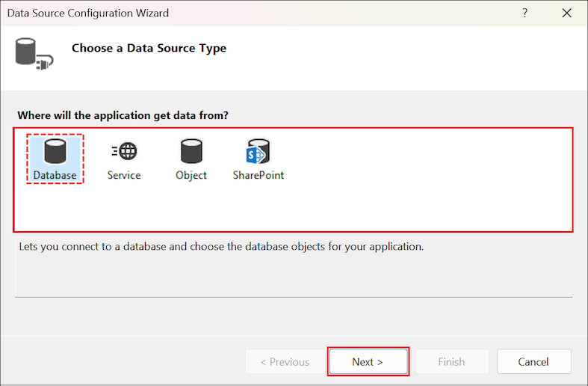The height and width of the screenshot is (386, 588).
Task: Click the question label above the source list
Action: [x=123, y=116]
